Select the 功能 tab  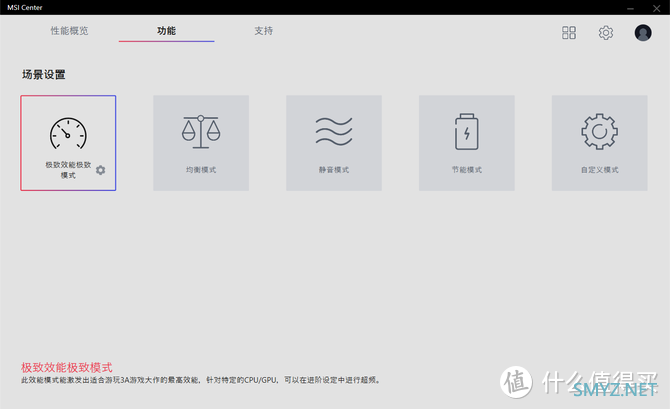[x=166, y=31]
